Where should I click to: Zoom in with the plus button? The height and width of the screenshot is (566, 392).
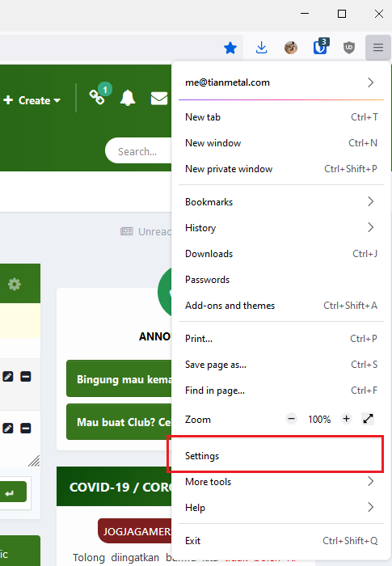(x=346, y=419)
